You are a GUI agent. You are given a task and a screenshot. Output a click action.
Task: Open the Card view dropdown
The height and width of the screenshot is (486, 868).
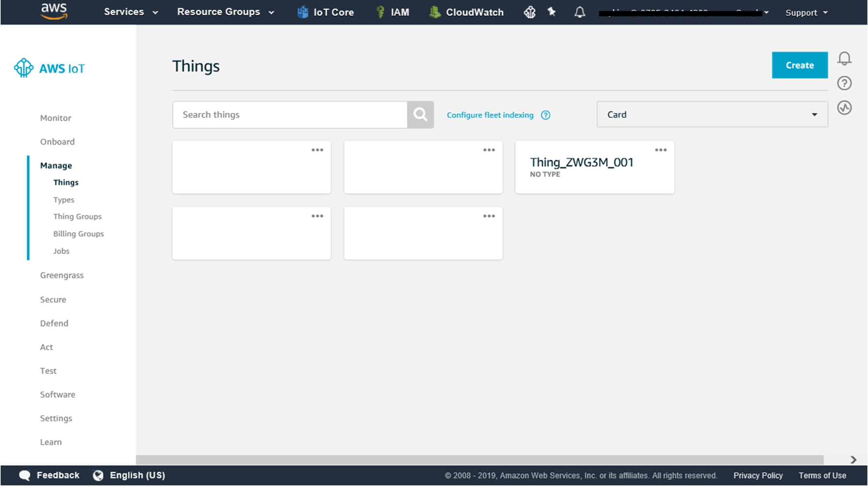point(711,114)
